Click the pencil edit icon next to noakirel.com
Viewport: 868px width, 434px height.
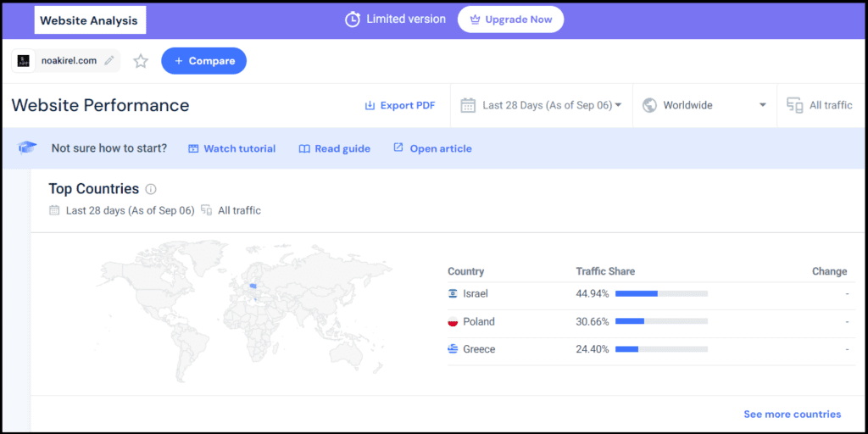point(109,60)
